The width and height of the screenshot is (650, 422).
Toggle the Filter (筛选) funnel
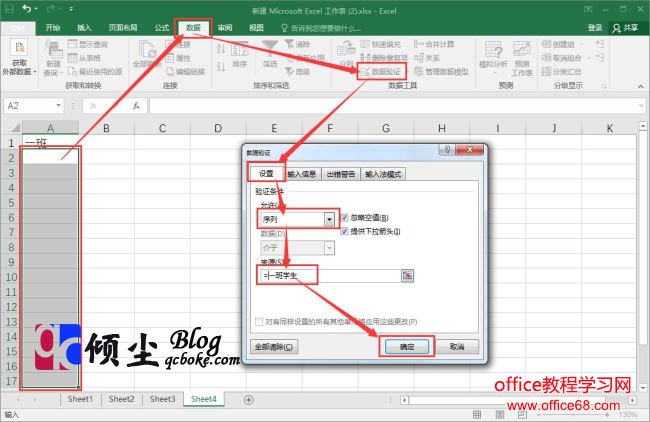point(270,54)
